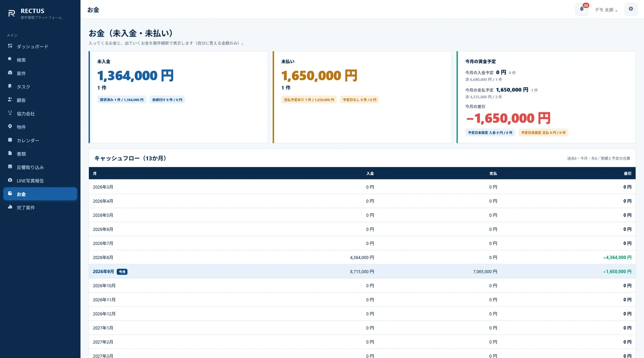This screenshot has height=358, width=644.
Task: Click the 予定日なし 0件 badge
Action: tap(359, 99)
